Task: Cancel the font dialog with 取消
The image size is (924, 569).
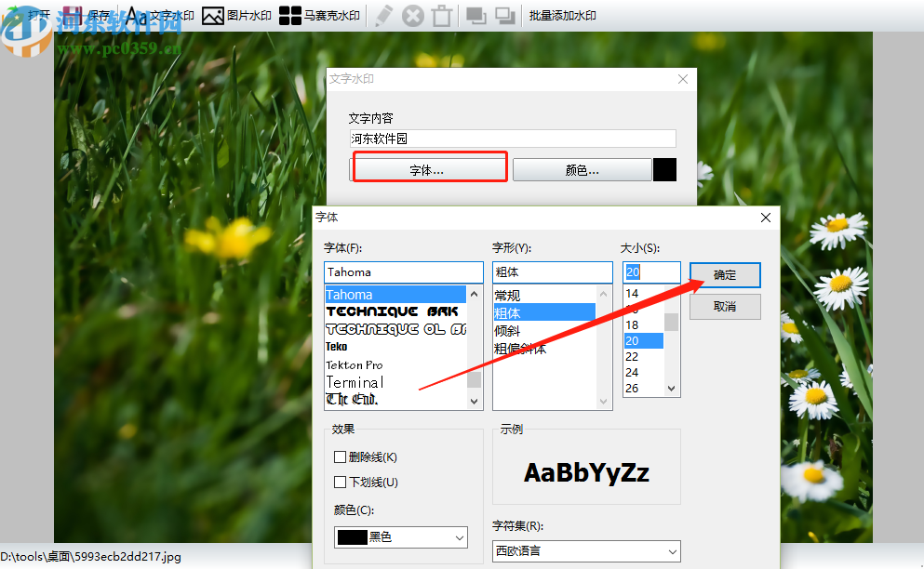Action: (x=724, y=306)
